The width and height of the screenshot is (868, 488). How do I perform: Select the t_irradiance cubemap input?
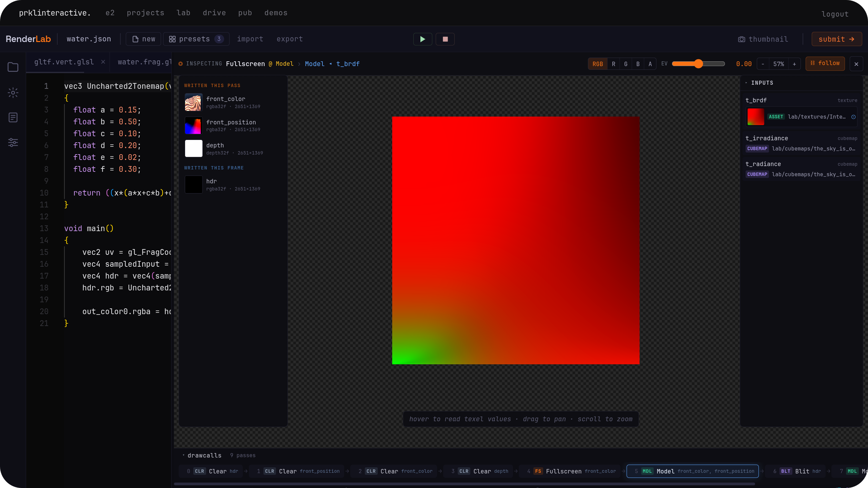[801, 143]
